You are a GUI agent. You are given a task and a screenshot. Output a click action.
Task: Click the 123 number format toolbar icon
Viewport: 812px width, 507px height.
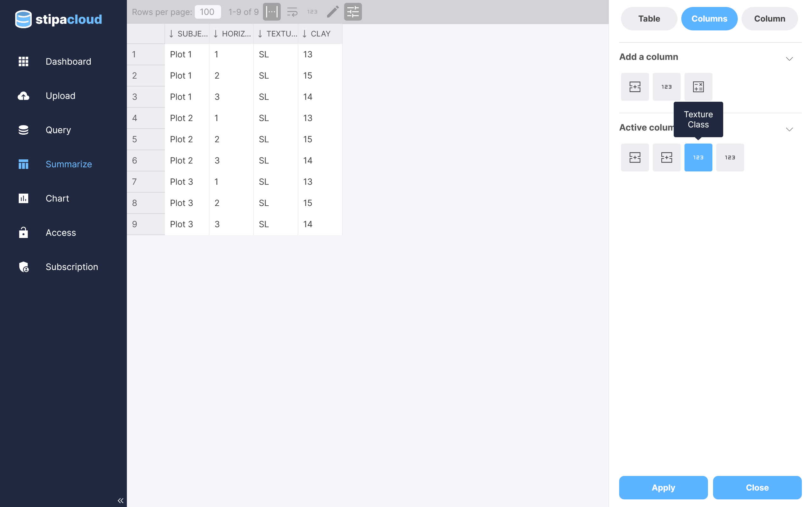pyautogui.click(x=312, y=12)
